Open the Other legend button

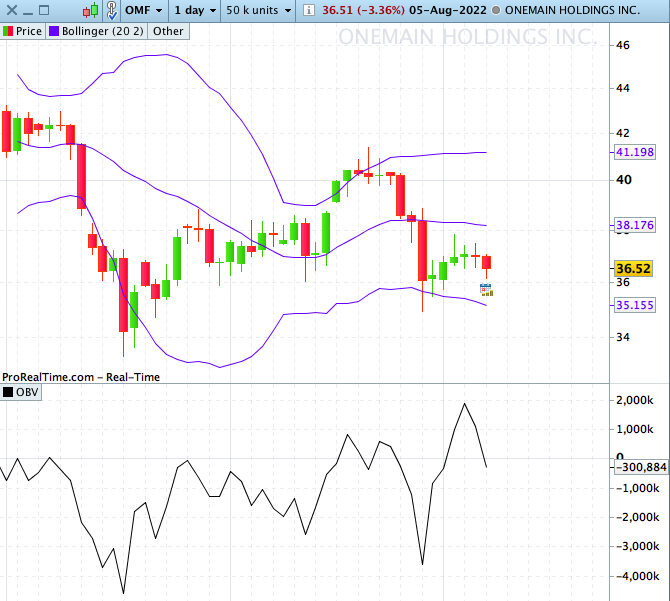click(x=168, y=31)
